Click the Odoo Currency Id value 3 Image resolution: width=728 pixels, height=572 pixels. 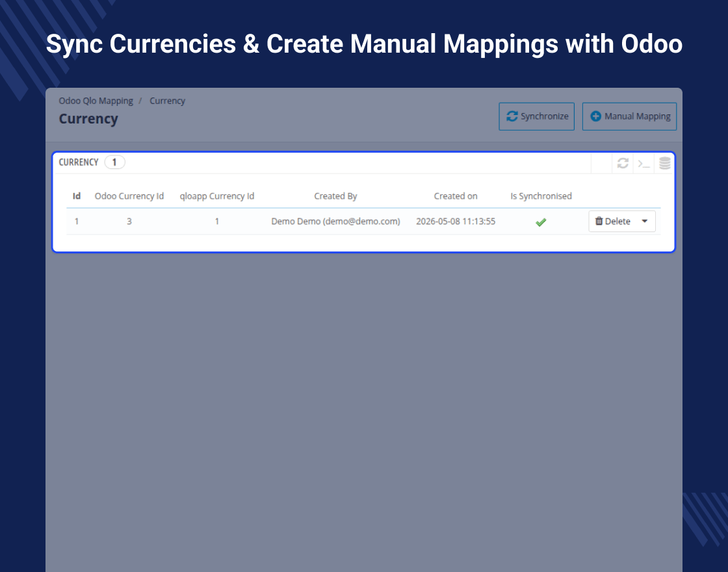[x=129, y=222]
